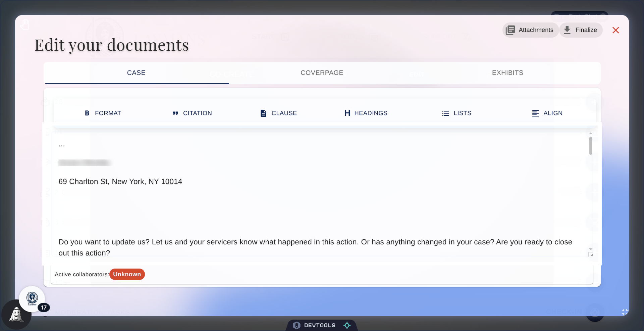
Task: Apply Headings using the H icon
Action: click(366, 113)
